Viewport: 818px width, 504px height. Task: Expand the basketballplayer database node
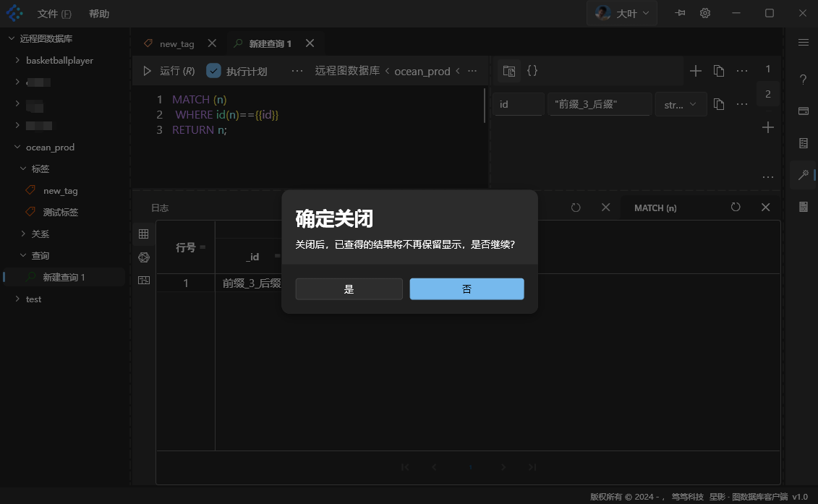(17, 60)
